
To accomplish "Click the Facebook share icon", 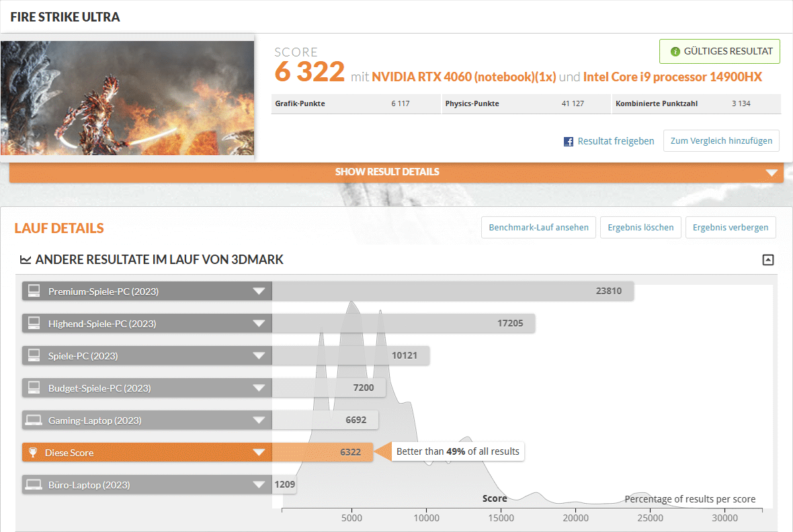I will point(569,142).
